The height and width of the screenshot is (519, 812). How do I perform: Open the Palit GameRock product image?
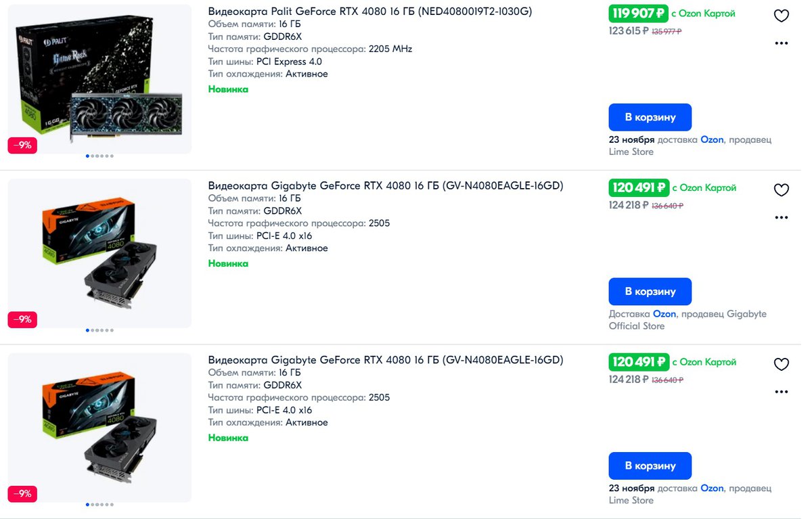click(99, 79)
